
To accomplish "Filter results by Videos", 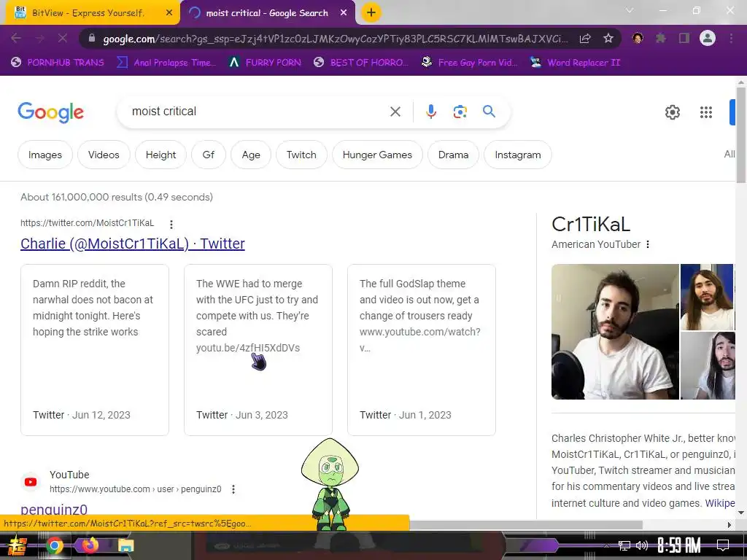I will click(104, 155).
